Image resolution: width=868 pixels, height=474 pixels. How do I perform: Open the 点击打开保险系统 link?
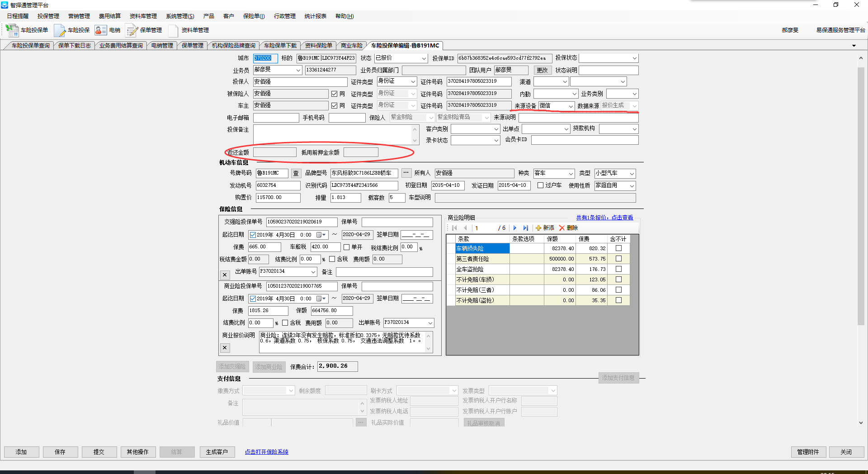(x=266, y=452)
